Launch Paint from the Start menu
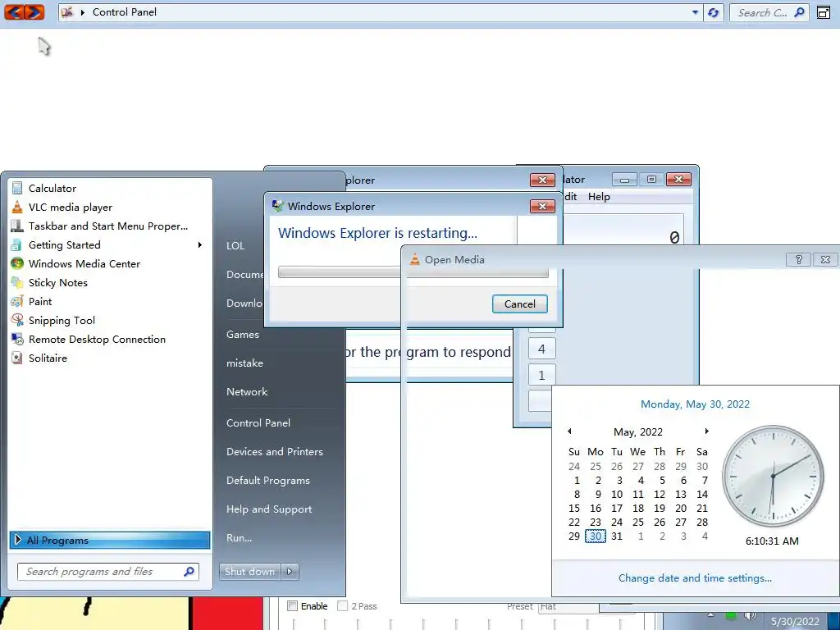Screen dimensions: 840x630 pos(110,302)
